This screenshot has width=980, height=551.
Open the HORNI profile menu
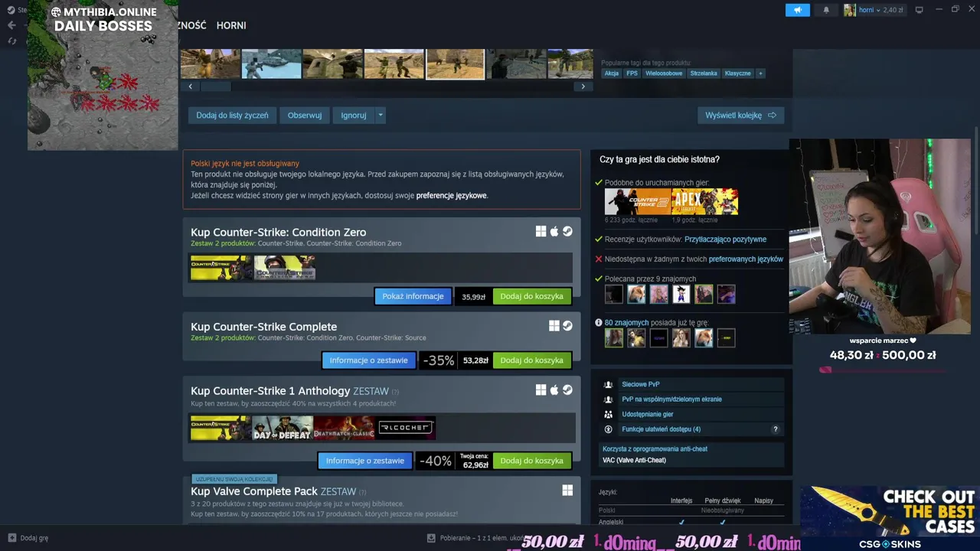pyautogui.click(x=231, y=25)
